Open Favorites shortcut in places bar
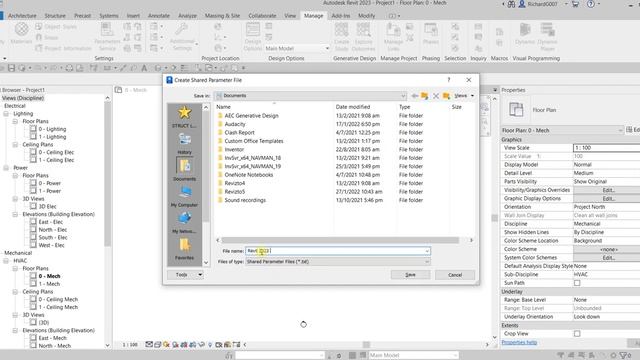This screenshot has height=360, width=640. pos(184,249)
